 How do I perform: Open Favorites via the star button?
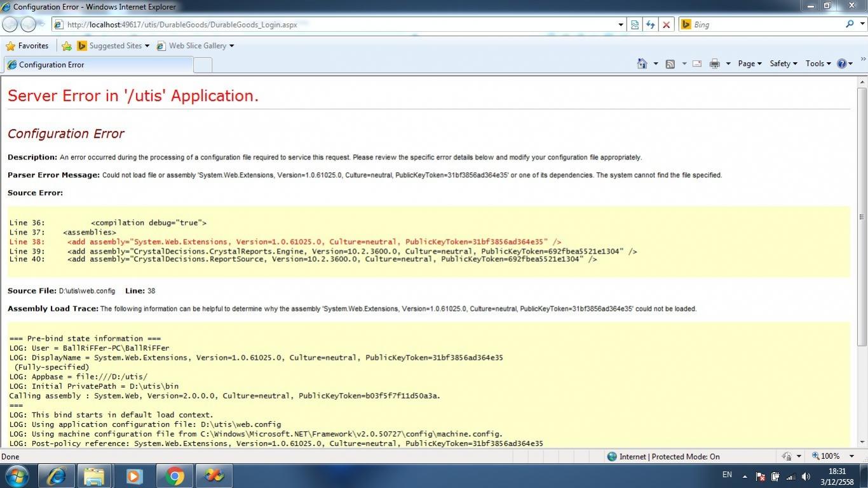(x=27, y=46)
